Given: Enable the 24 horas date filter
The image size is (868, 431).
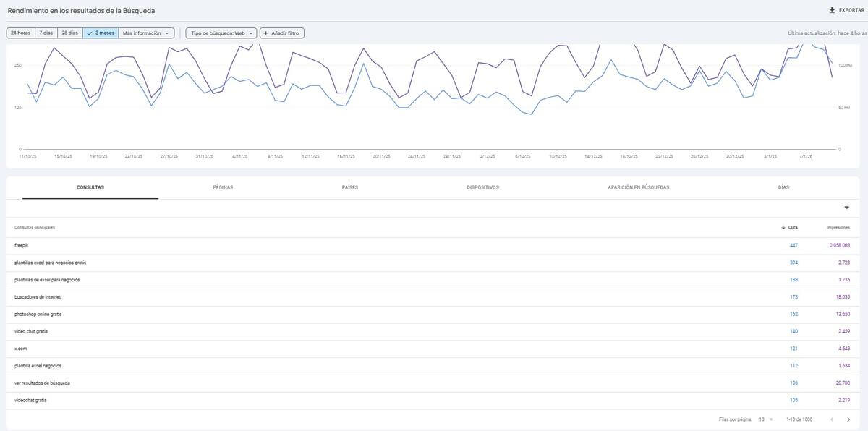Looking at the screenshot, I should click(20, 31).
